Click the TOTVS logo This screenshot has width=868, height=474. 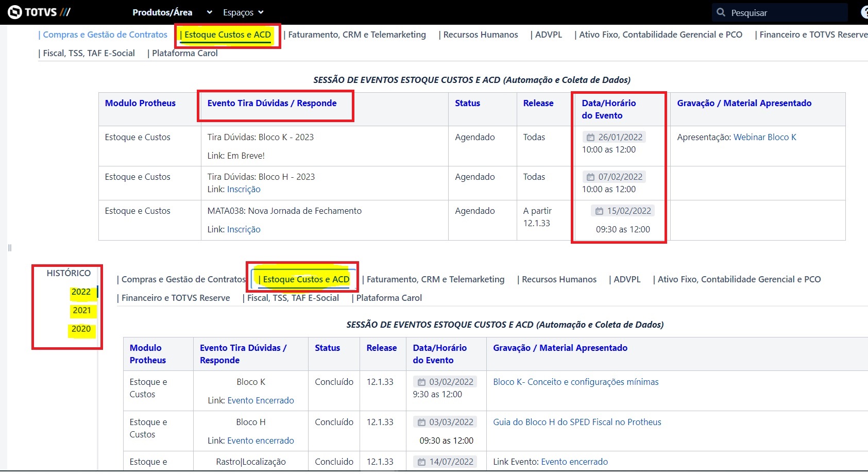tap(40, 12)
